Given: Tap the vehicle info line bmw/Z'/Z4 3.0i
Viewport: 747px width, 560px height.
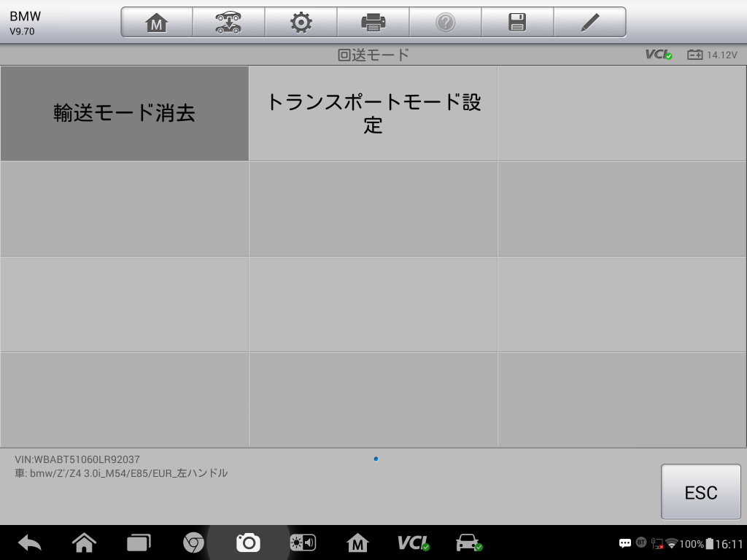Looking at the screenshot, I should pyautogui.click(x=121, y=473).
